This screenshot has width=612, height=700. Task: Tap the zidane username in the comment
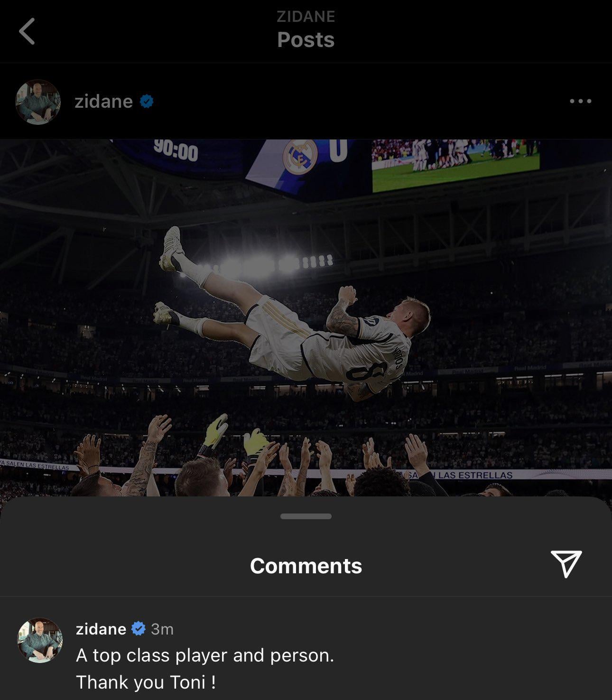(x=101, y=629)
